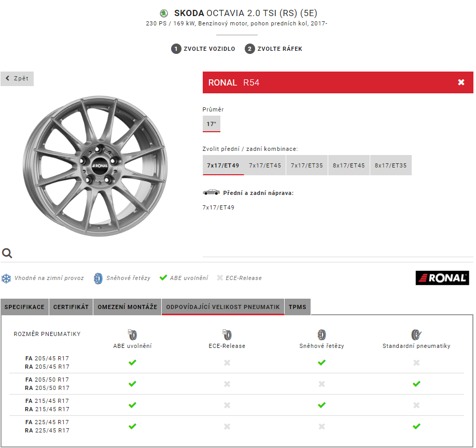Go back with the Zpět button

tap(17, 79)
